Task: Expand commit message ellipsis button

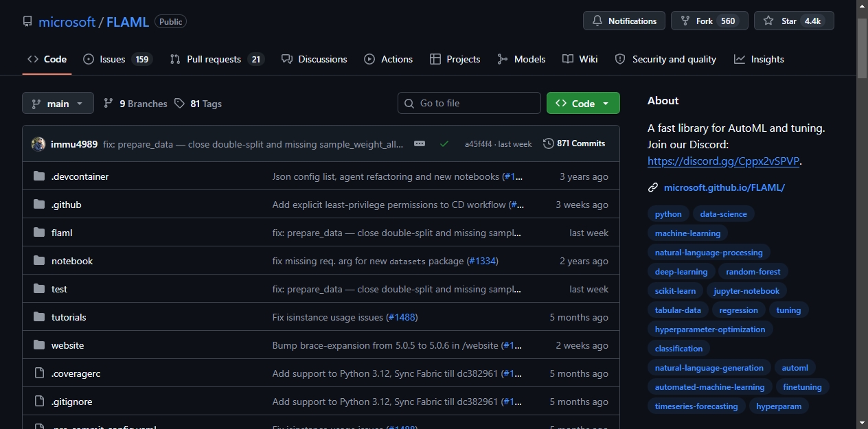Action: point(420,143)
